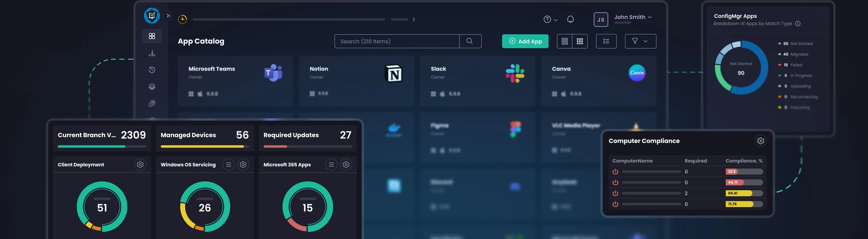Open Windows OS Servicing list menu icon
The image size is (868, 239).
pyautogui.click(x=228, y=164)
